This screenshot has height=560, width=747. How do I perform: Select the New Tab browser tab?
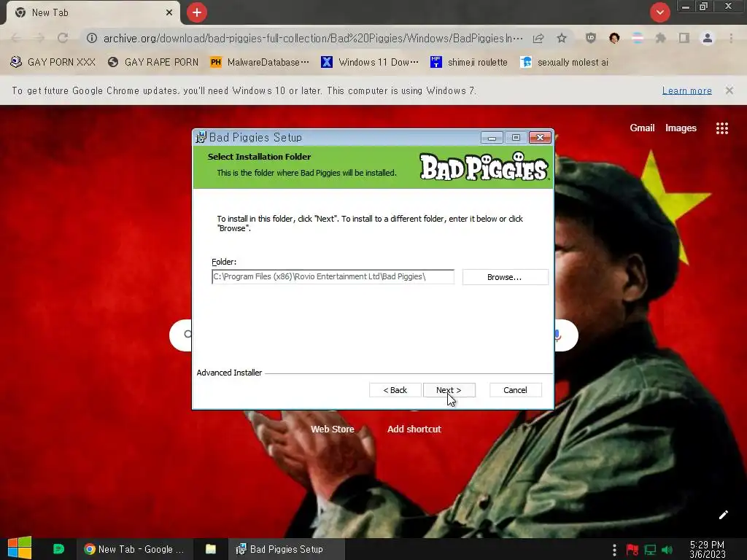pos(93,13)
